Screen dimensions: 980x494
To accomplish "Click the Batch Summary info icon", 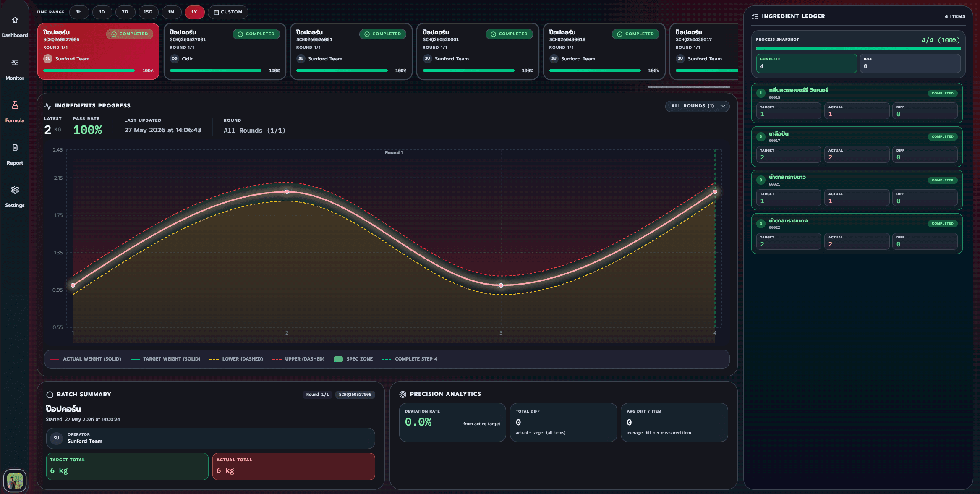I will click(50, 395).
